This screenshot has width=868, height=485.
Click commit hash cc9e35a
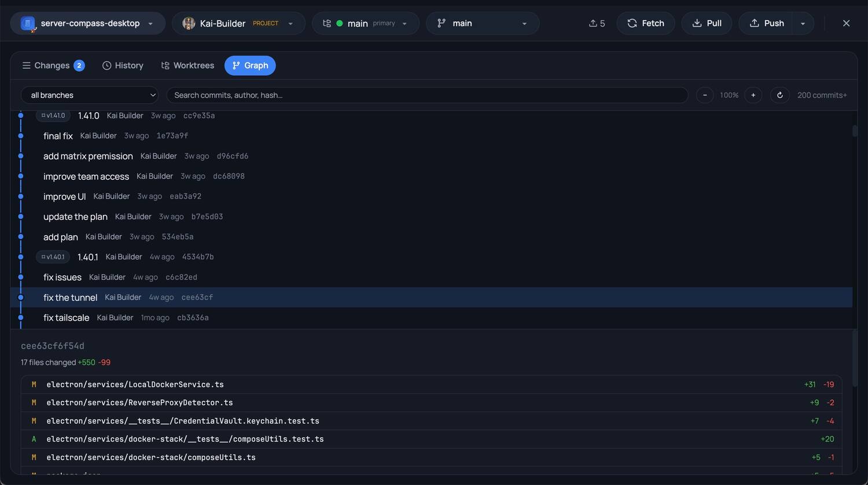click(199, 116)
